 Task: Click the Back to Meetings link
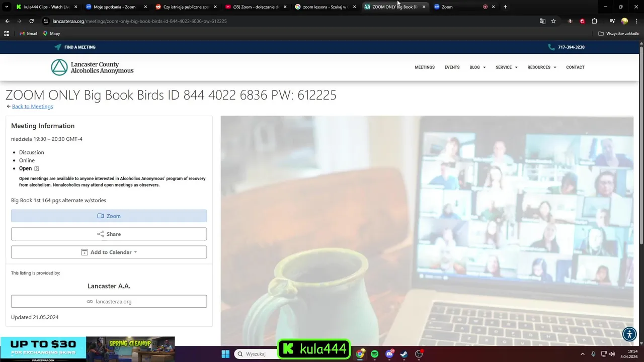pos(32,107)
